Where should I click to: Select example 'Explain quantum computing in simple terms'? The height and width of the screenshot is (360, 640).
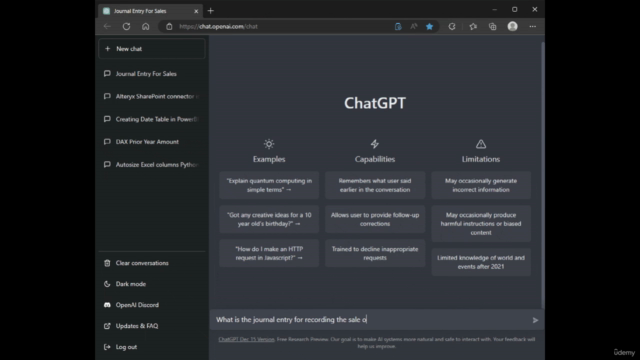coord(269,185)
